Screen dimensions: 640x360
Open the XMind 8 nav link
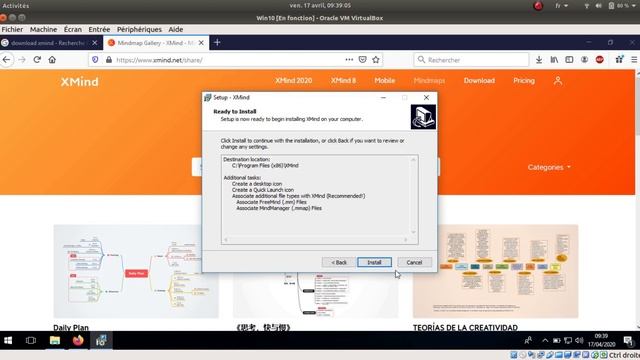pos(343,81)
